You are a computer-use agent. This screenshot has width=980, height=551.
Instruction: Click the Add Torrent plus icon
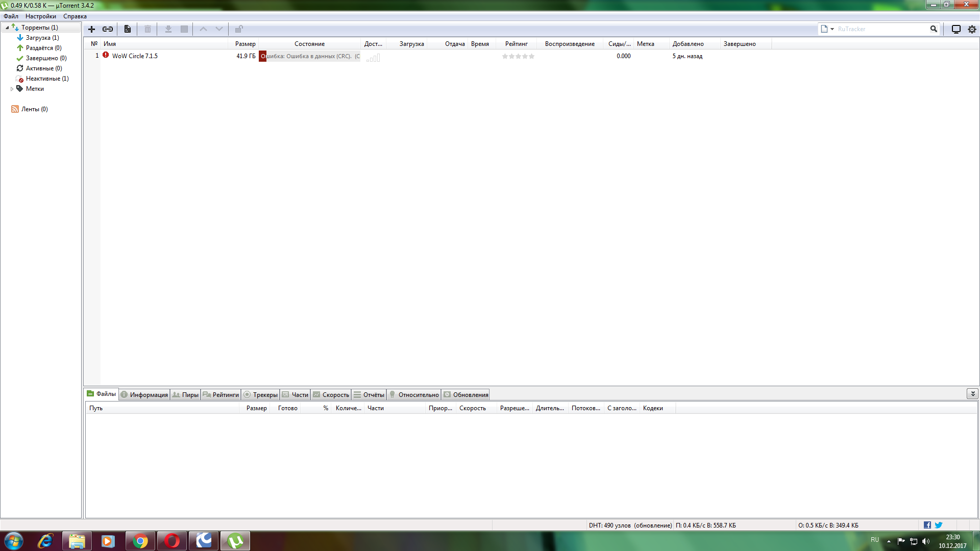click(x=92, y=29)
